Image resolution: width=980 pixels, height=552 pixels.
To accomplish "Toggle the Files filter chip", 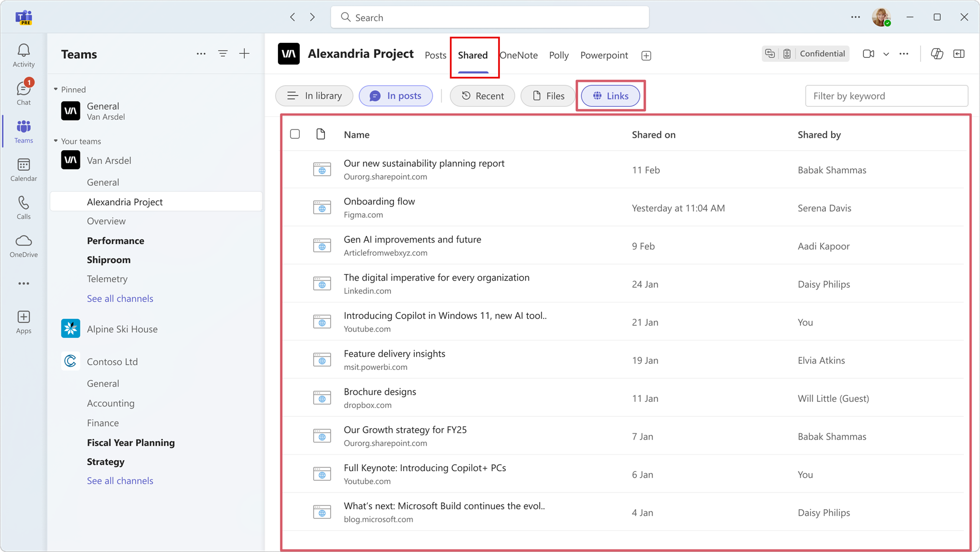I will pos(548,96).
